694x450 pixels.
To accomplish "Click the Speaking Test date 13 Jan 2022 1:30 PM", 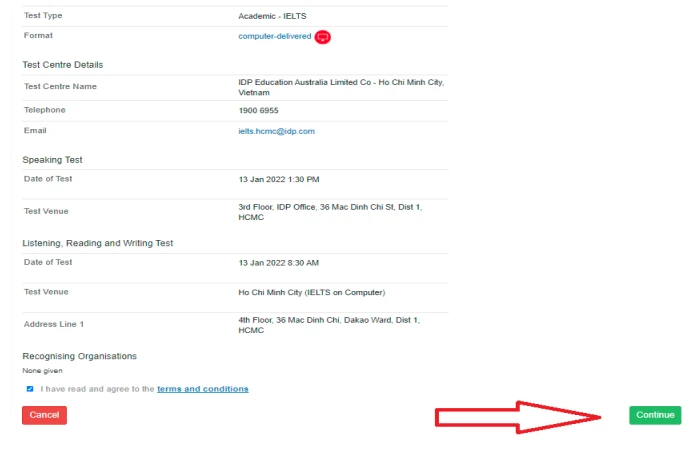I will 279,179.
